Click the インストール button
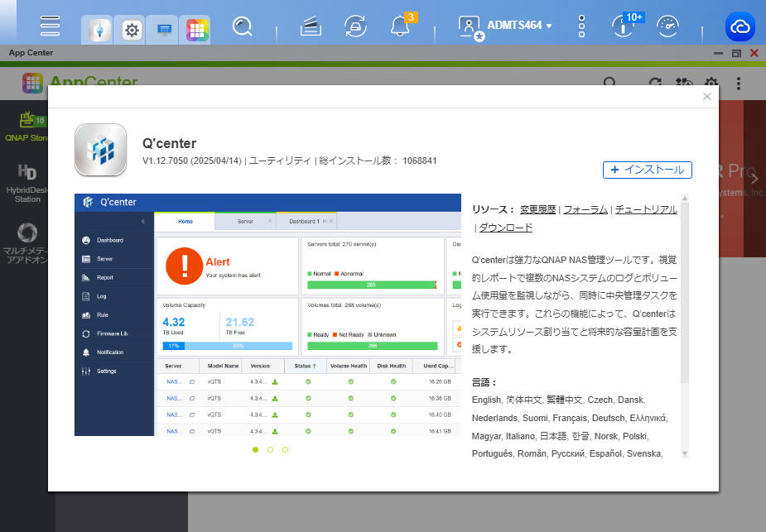 click(647, 170)
